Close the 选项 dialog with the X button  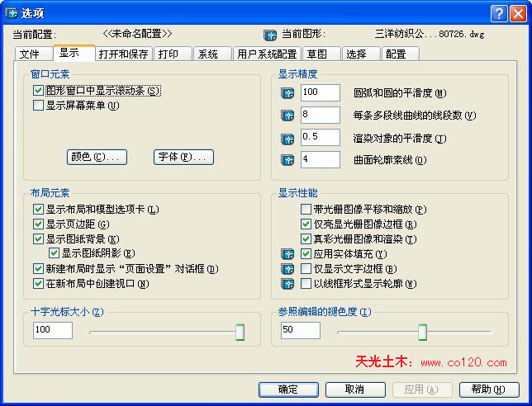[x=519, y=13]
